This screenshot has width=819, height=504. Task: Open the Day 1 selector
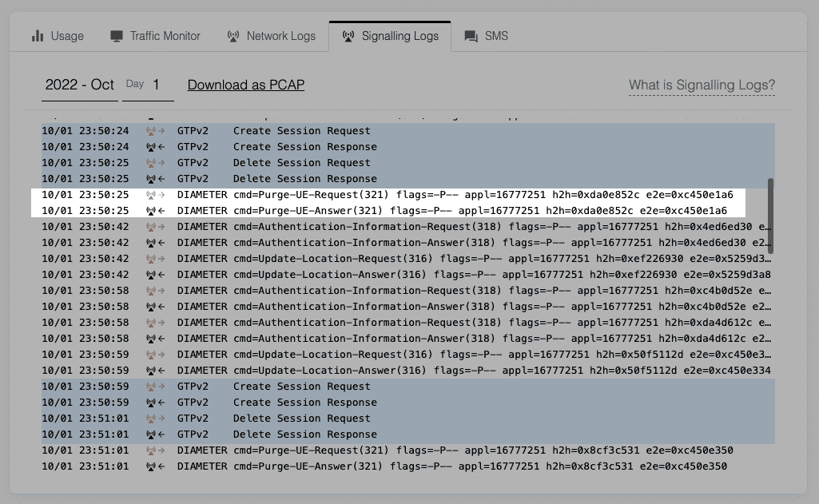point(148,85)
